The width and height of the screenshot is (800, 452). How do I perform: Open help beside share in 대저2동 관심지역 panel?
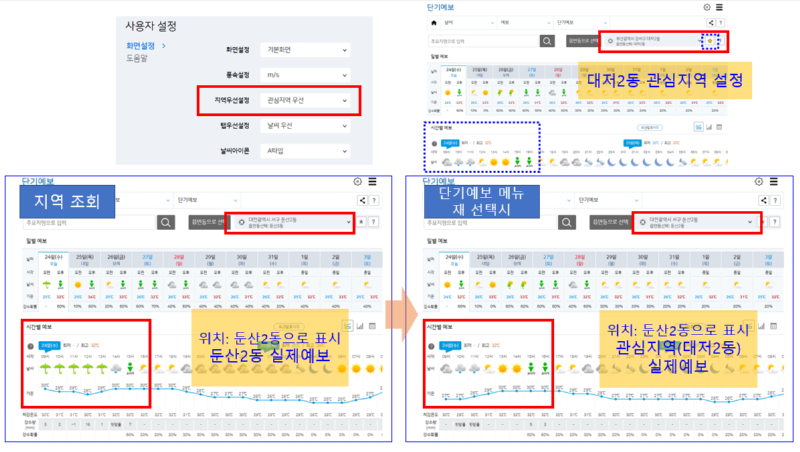[720, 22]
